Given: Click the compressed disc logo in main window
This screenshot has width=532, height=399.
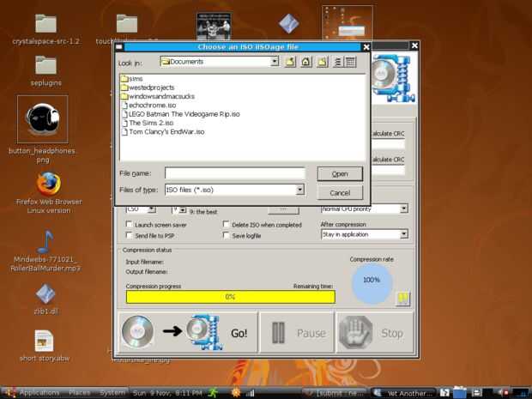Looking at the screenshot, I should (394, 79).
